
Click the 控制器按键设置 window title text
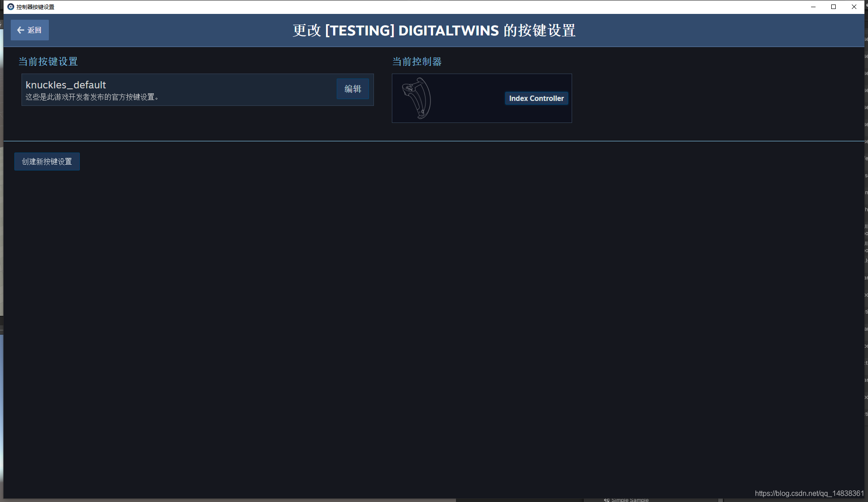[x=35, y=7]
